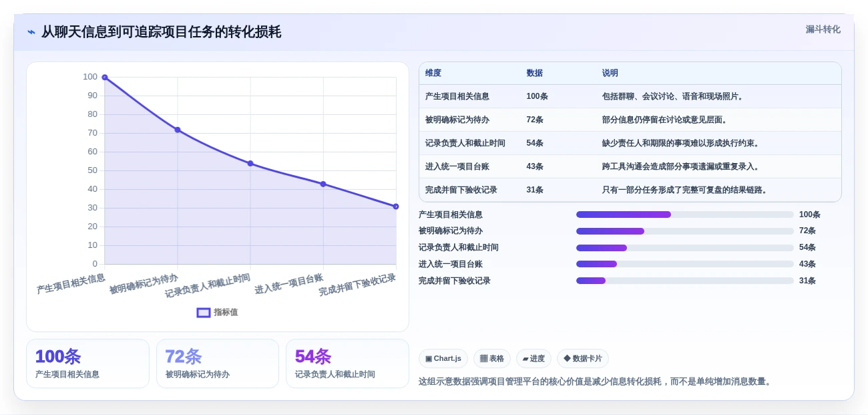This screenshot has height=415, width=868.
Task: Click the page title 从聊天信息到可追踪项目任务的转化损耗
Action: pyautogui.click(x=161, y=32)
